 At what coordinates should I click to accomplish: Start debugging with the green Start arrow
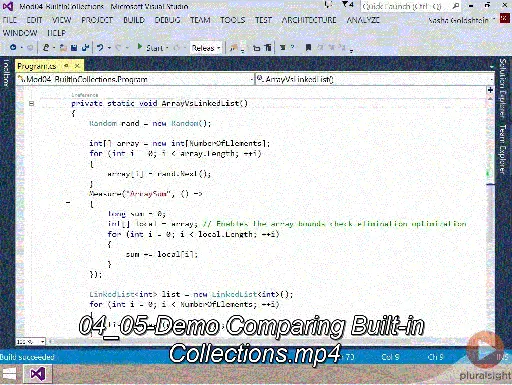coord(151,48)
